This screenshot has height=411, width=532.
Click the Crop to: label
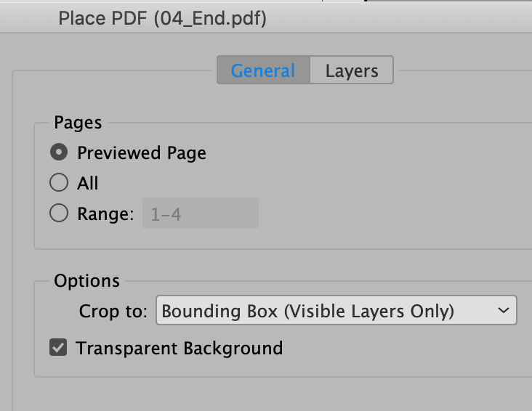pos(113,312)
